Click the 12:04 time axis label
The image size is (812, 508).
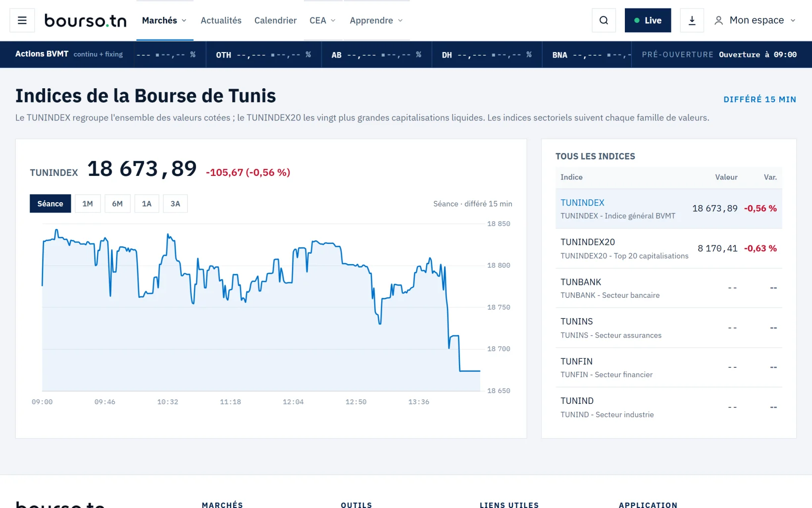pos(293,402)
